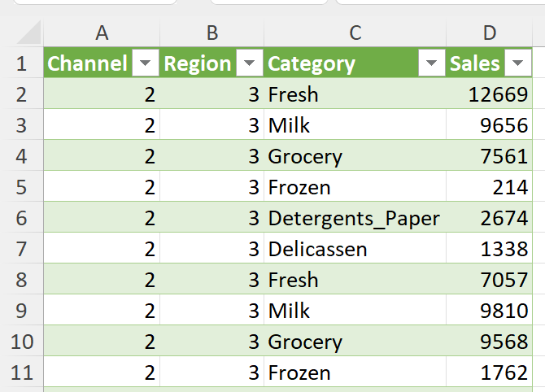Select row 1 header
This screenshot has width=545, height=392.
[x=21, y=64]
